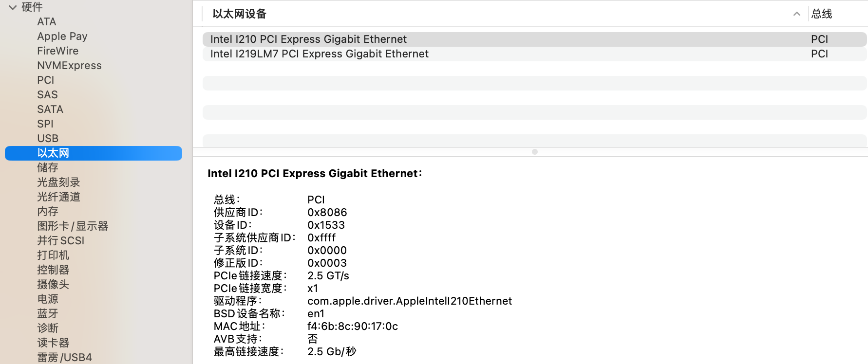The width and height of the screenshot is (868, 364).
Task: Open the 储存 storage section
Action: tap(47, 167)
